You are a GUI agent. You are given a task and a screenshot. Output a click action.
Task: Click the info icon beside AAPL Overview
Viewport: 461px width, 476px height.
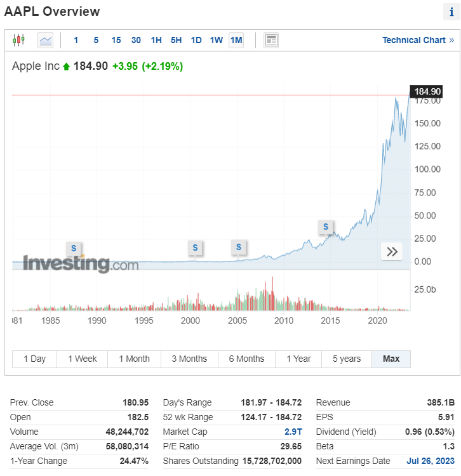[x=450, y=12]
